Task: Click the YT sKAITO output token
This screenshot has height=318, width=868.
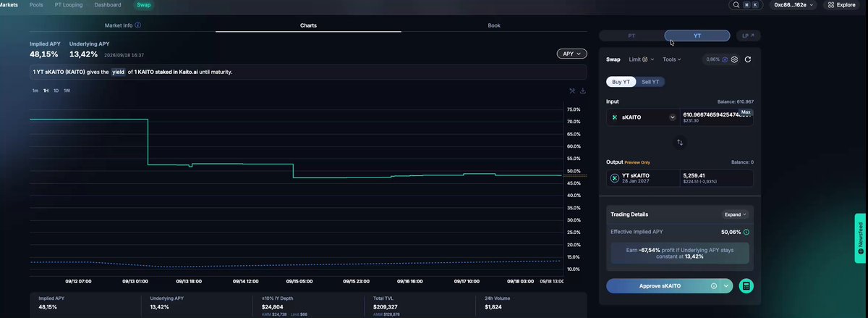Action: coord(643,177)
